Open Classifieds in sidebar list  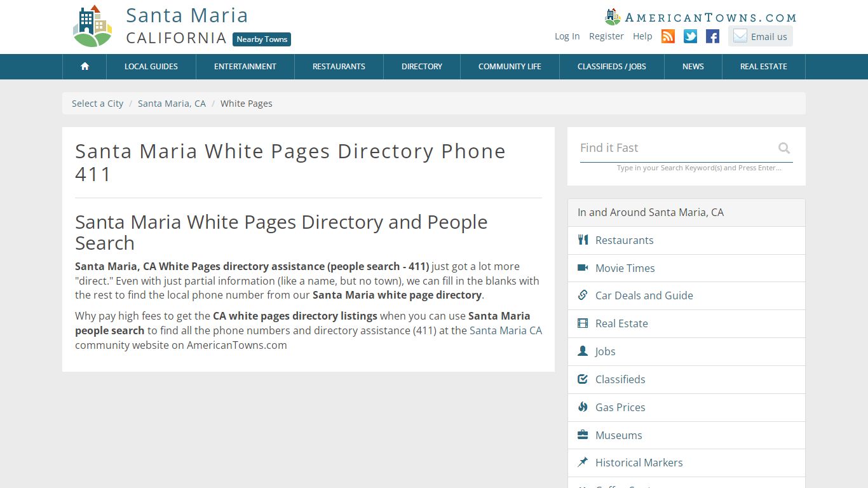pos(686,379)
